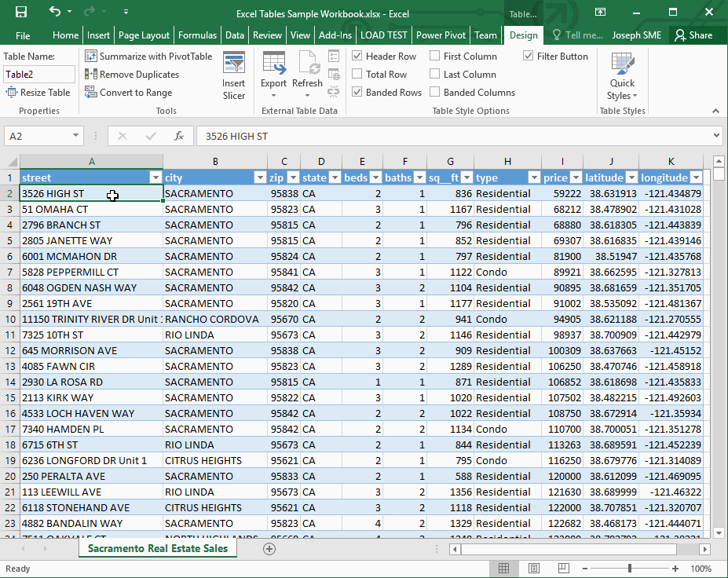The image size is (728, 578).
Task: Open the Formulas ribbon tab
Action: tap(197, 35)
